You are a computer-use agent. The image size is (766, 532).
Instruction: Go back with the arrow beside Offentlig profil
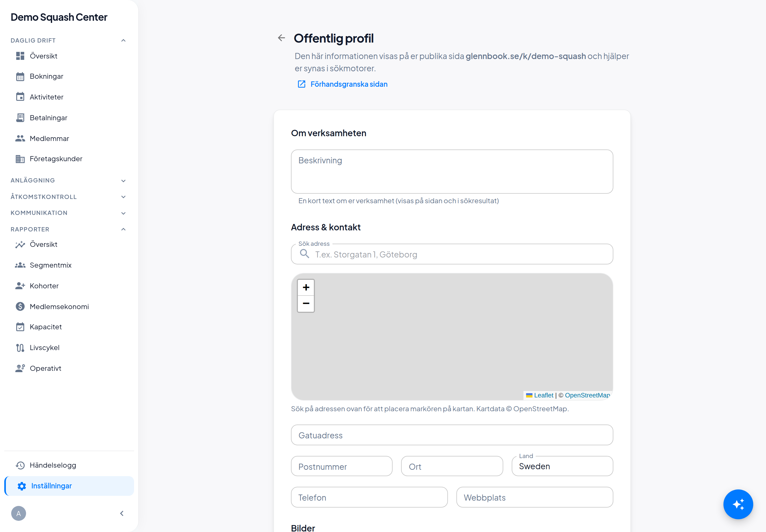pos(281,38)
